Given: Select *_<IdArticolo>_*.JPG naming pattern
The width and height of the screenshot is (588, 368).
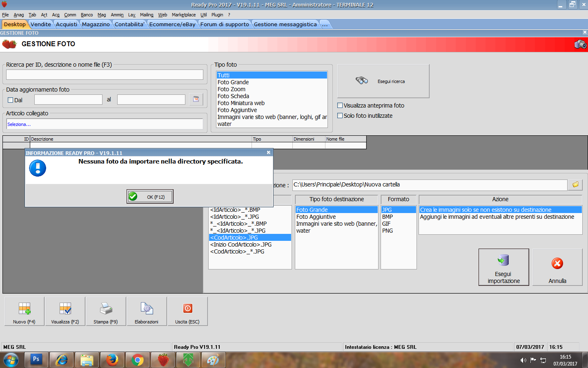Looking at the screenshot, I should click(x=250, y=231).
